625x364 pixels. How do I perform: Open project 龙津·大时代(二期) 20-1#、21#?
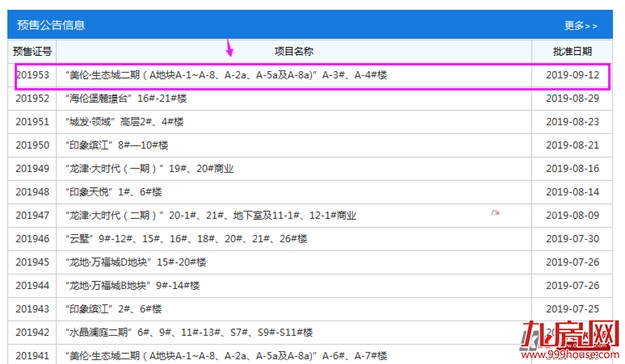pyautogui.click(x=211, y=215)
